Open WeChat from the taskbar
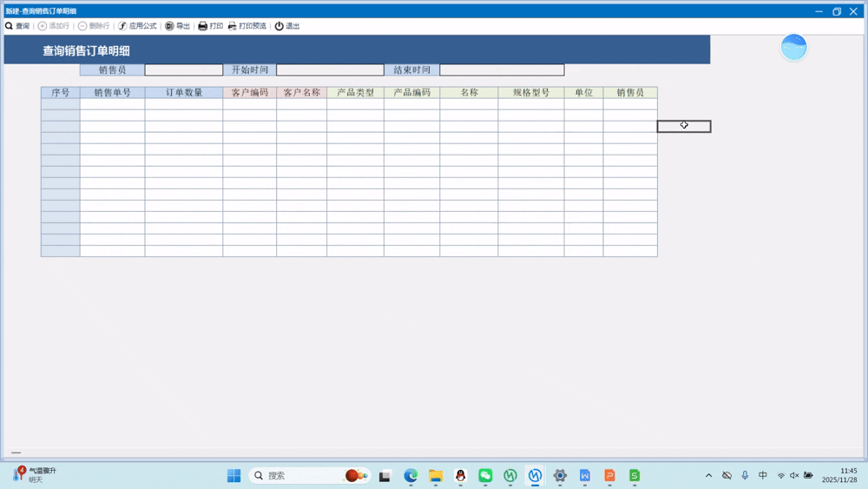Image resolution: width=868 pixels, height=489 pixels. pos(485,475)
